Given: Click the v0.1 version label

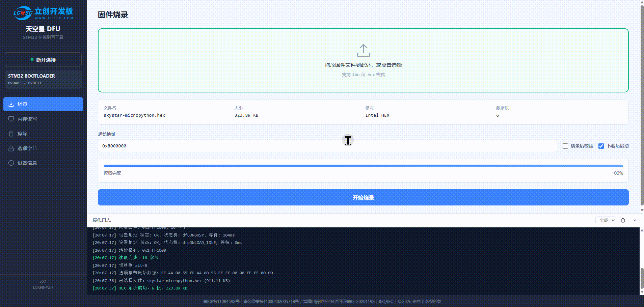Looking at the screenshot, I should point(43,281).
